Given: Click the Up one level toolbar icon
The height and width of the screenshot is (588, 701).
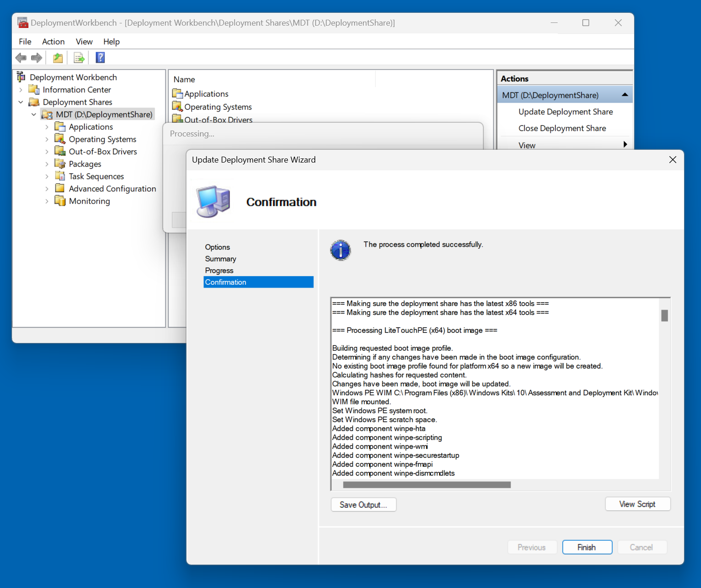Looking at the screenshot, I should pyautogui.click(x=58, y=58).
